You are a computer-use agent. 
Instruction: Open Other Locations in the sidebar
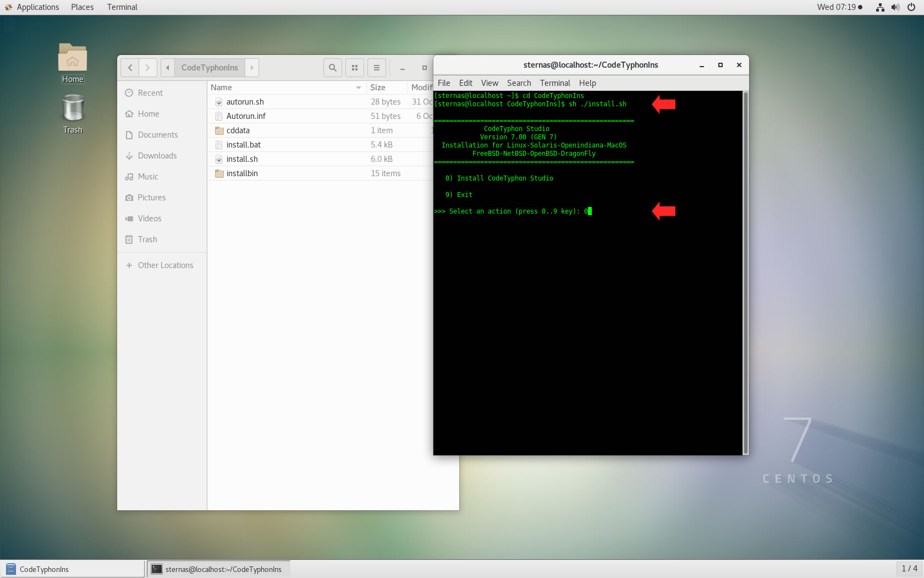coord(162,265)
